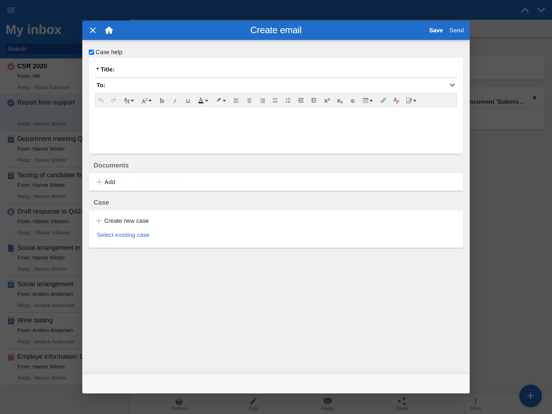Open the text color picker
This screenshot has width=552, height=414.
pyautogui.click(x=203, y=101)
